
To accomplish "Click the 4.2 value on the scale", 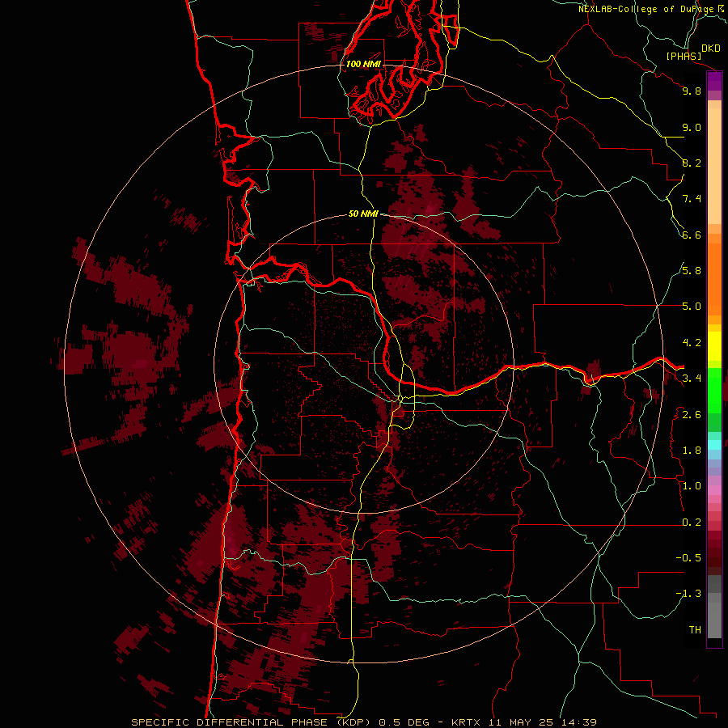I will 692,343.
